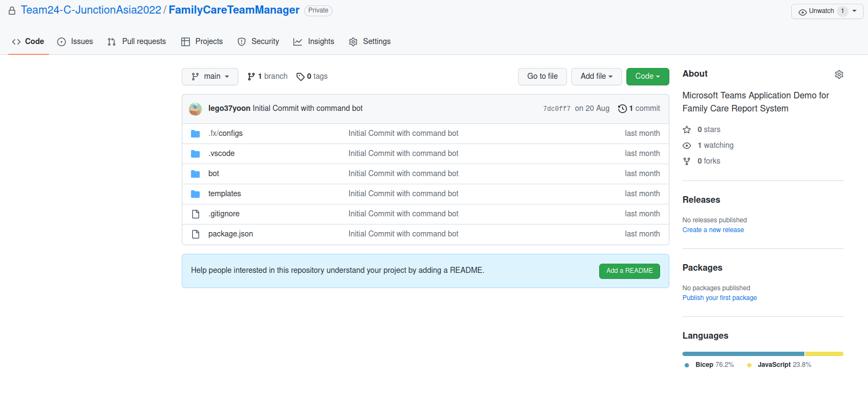Click the private repository lock icon

click(x=12, y=11)
